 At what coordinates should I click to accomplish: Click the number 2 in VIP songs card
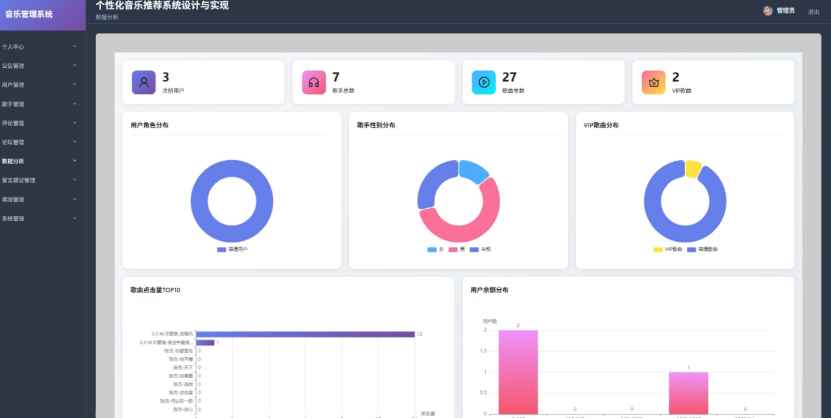pyautogui.click(x=676, y=77)
